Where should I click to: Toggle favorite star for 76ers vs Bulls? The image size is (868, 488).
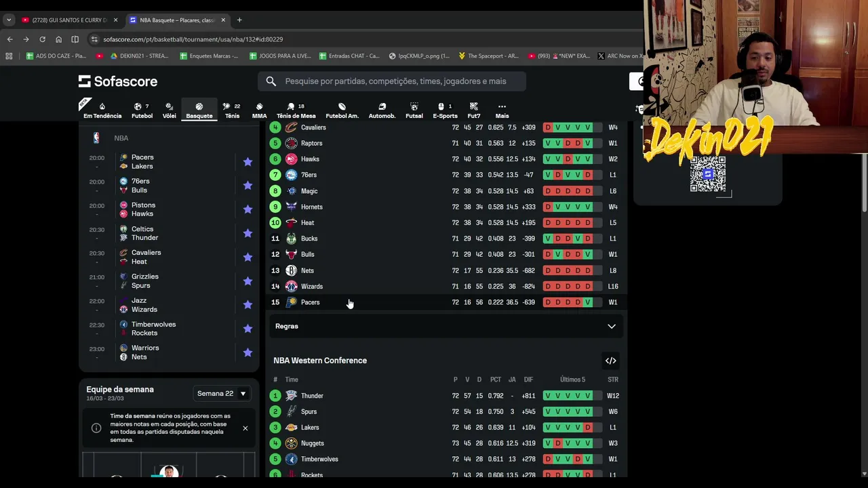click(248, 186)
